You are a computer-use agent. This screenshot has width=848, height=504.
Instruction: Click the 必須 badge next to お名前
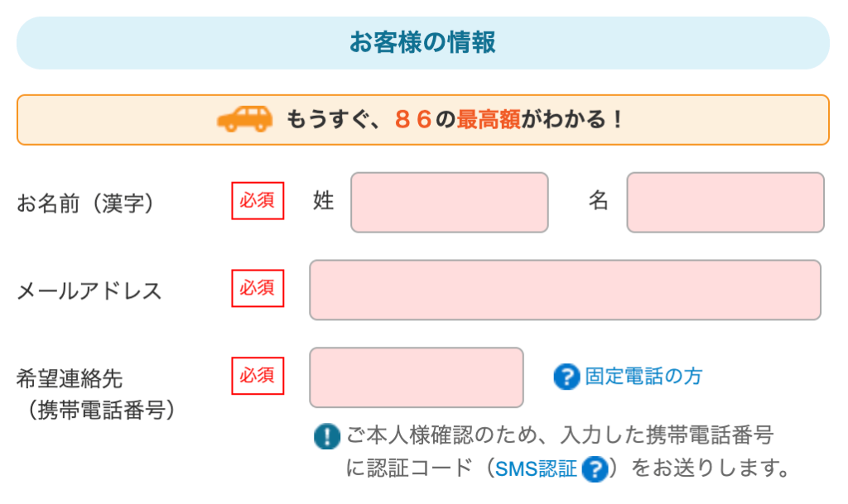(258, 201)
